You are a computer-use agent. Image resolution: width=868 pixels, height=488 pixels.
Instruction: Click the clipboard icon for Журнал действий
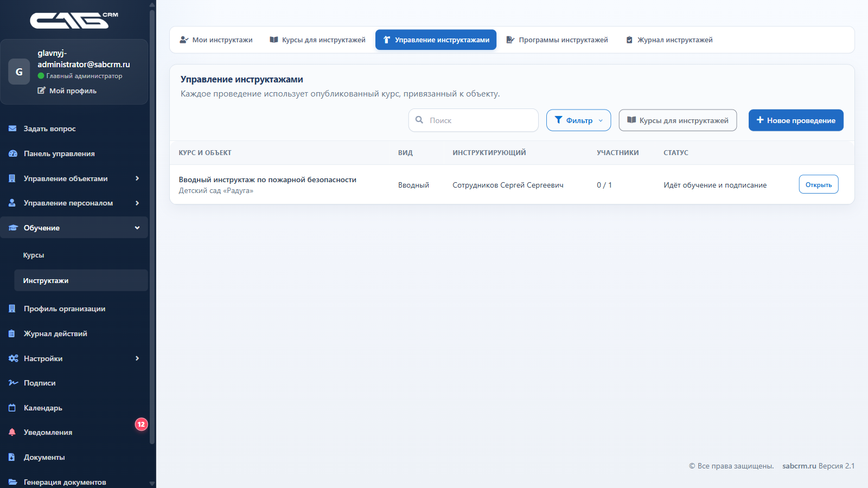[12, 333]
